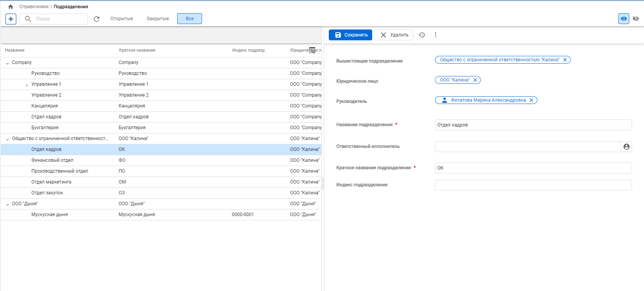Remove the Филатова Марина Александровна manager chip

click(531, 100)
